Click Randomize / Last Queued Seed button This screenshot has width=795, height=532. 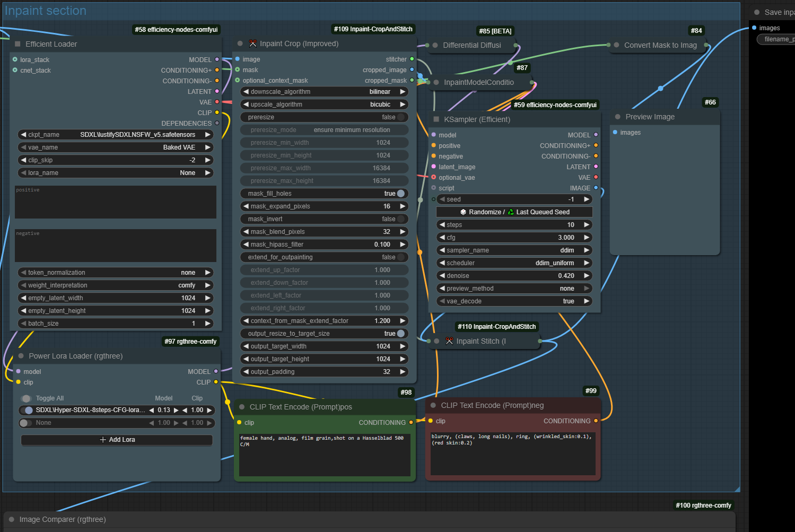514,212
